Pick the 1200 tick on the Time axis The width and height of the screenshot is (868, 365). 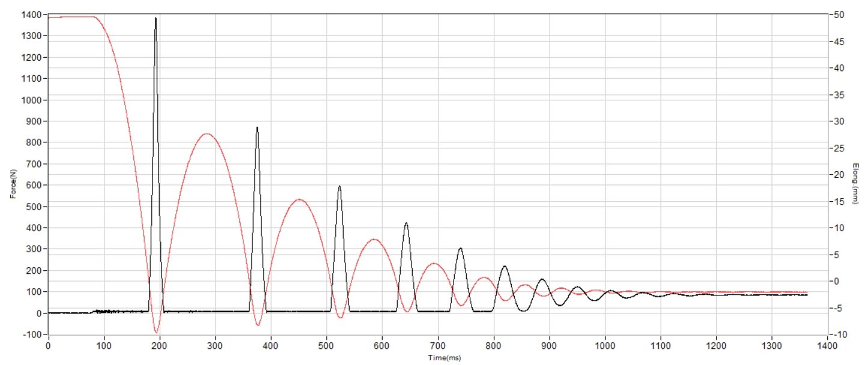tap(715, 346)
